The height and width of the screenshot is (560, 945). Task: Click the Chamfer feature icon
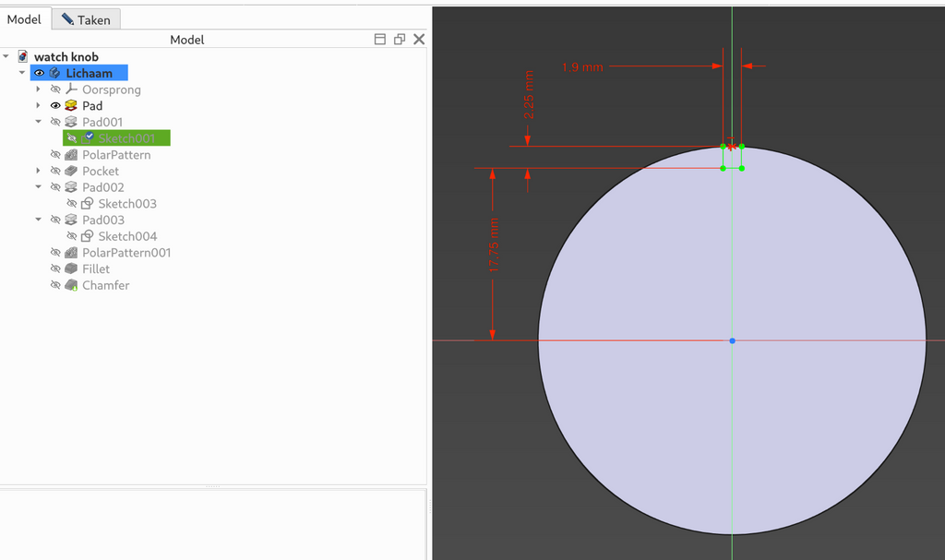coord(71,284)
